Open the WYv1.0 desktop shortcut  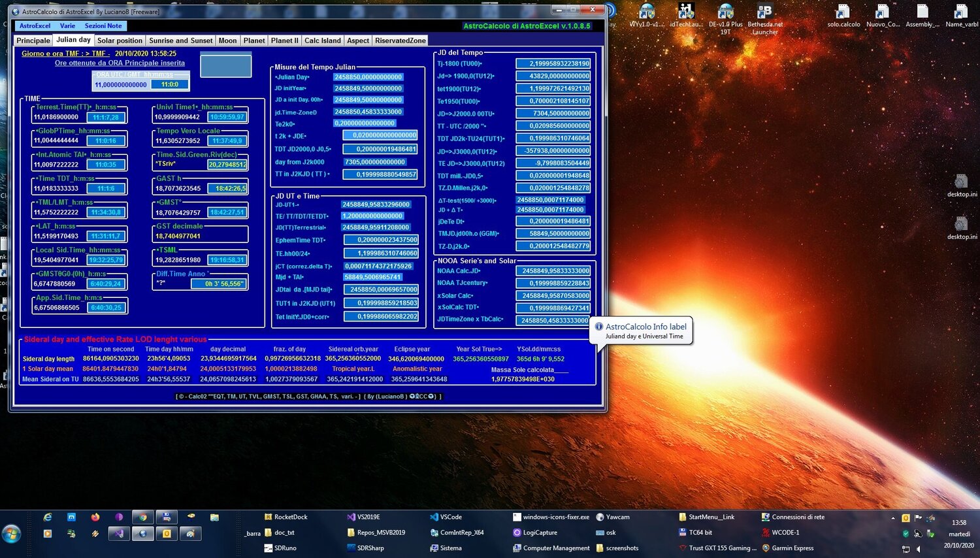coord(647,16)
